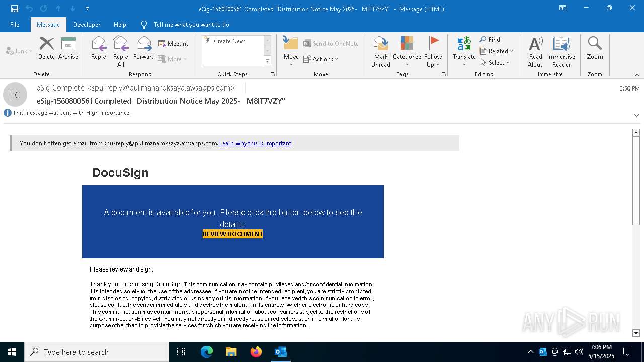
Task: Open the notification center icon
Action: [x=627, y=352]
